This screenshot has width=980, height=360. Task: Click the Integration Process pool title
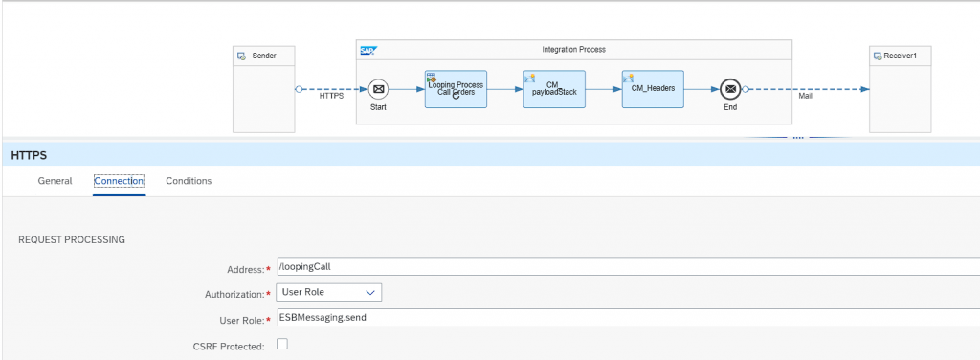(x=574, y=50)
